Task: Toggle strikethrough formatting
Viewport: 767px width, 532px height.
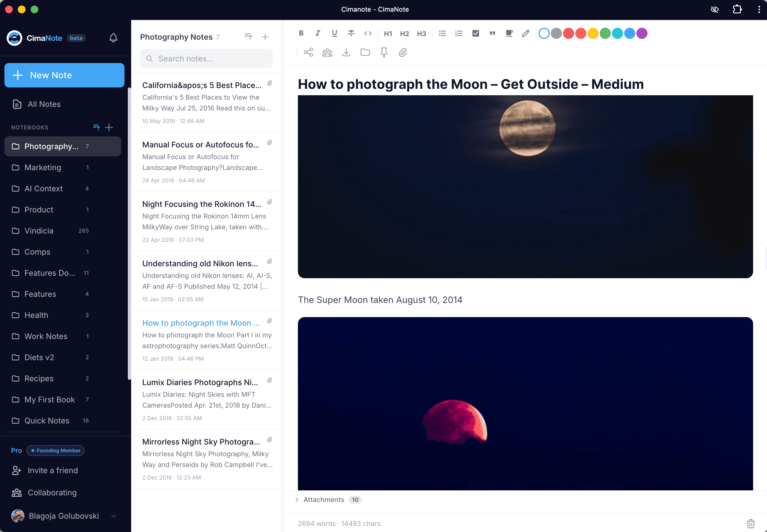Action: 351,33
